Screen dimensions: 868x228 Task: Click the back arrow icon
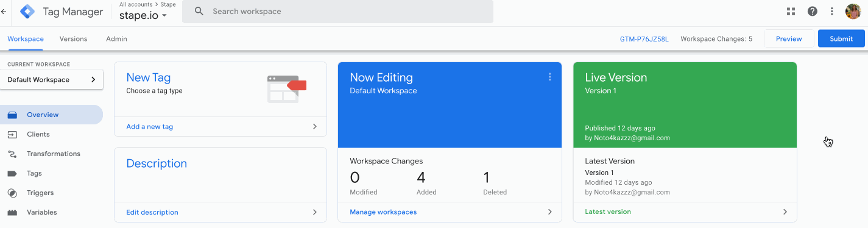[x=4, y=11]
